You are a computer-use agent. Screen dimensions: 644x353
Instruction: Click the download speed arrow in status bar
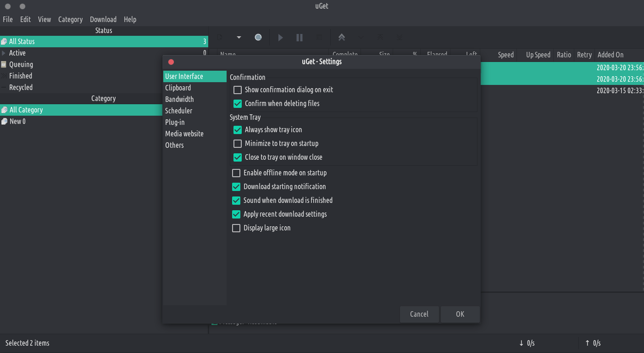(x=522, y=343)
